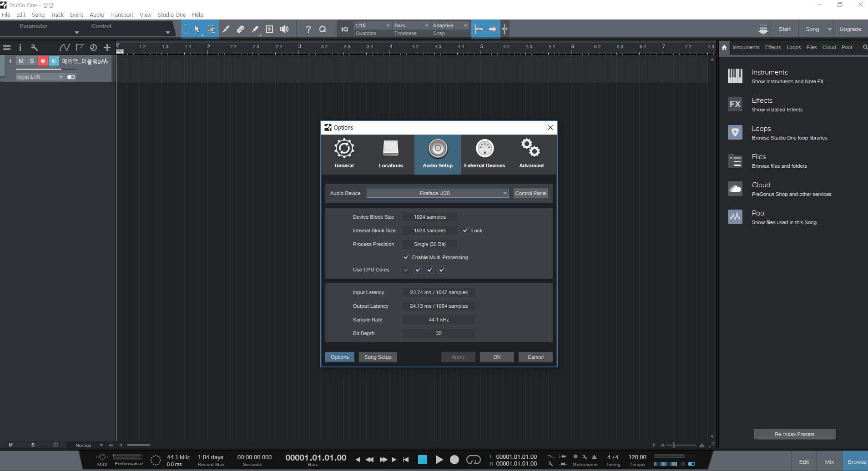This screenshot has height=471, width=868.
Task: Toggle the Lock block size checkbox
Action: pyautogui.click(x=465, y=230)
